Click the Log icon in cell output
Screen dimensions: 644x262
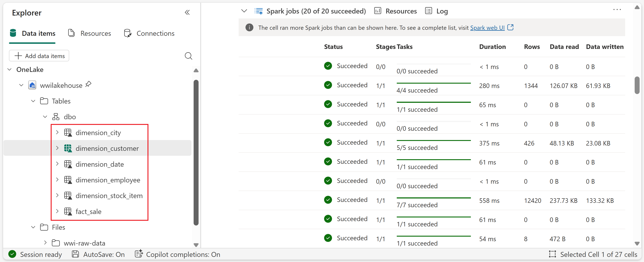tap(428, 11)
